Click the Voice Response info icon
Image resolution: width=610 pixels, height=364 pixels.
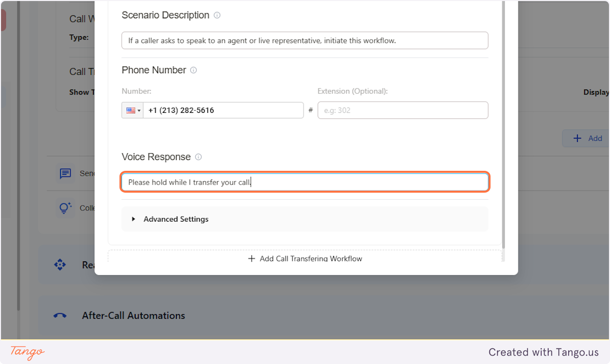tap(198, 157)
